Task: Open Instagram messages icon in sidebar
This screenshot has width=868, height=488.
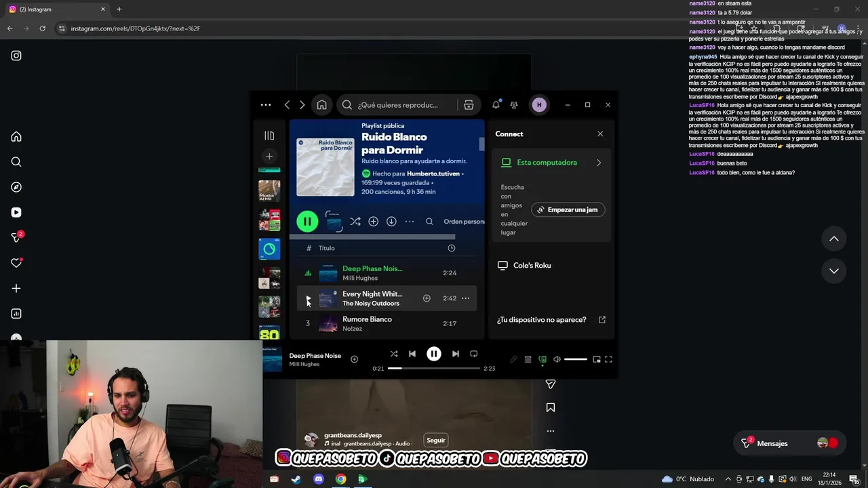Action: [16, 237]
